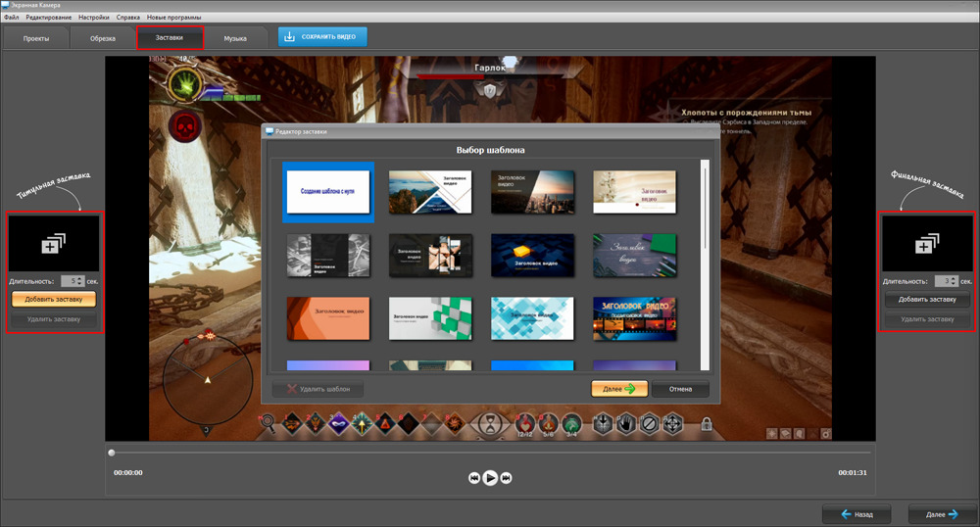The width and height of the screenshot is (980, 527).
Task: Click the Назад button at bottom
Action: point(857,514)
